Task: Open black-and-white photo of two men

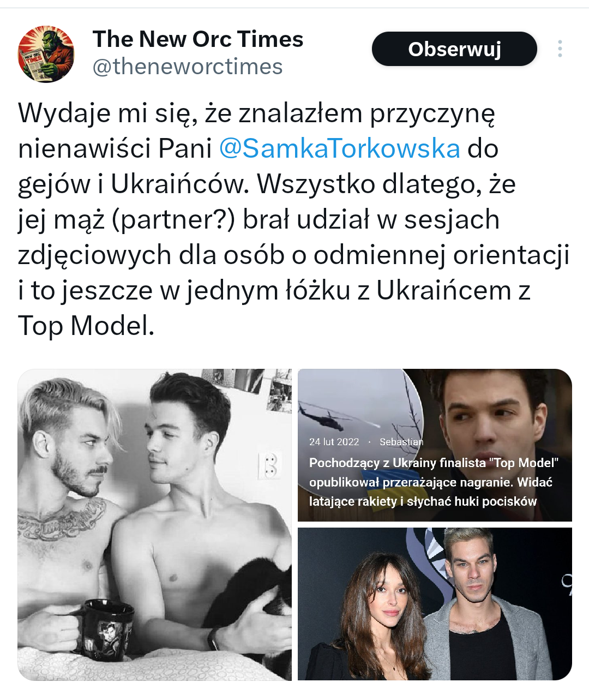Action: pyautogui.click(x=155, y=524)
